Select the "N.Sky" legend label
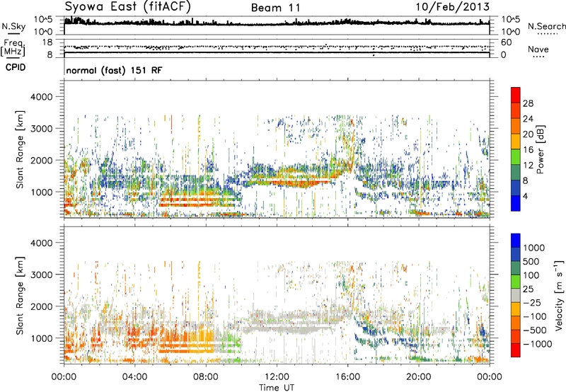This screenshot has width=566, height=392. [x=13, y=26]
